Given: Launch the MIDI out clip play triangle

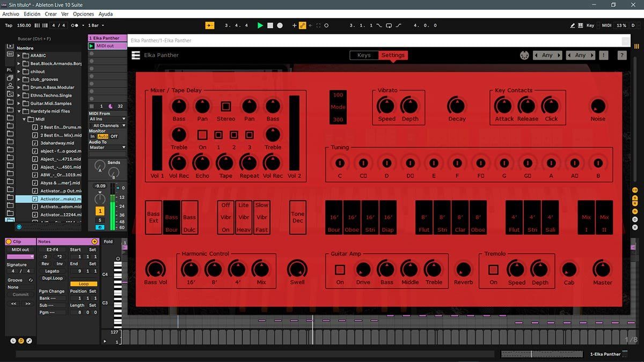Looking at the screenshot, I should 91,46.
